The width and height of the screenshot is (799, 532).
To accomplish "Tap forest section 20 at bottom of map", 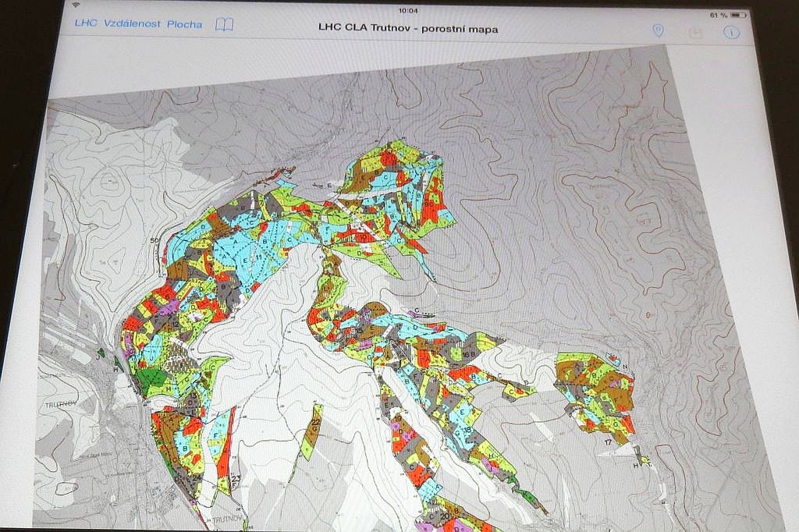I will tap(444, 516).
